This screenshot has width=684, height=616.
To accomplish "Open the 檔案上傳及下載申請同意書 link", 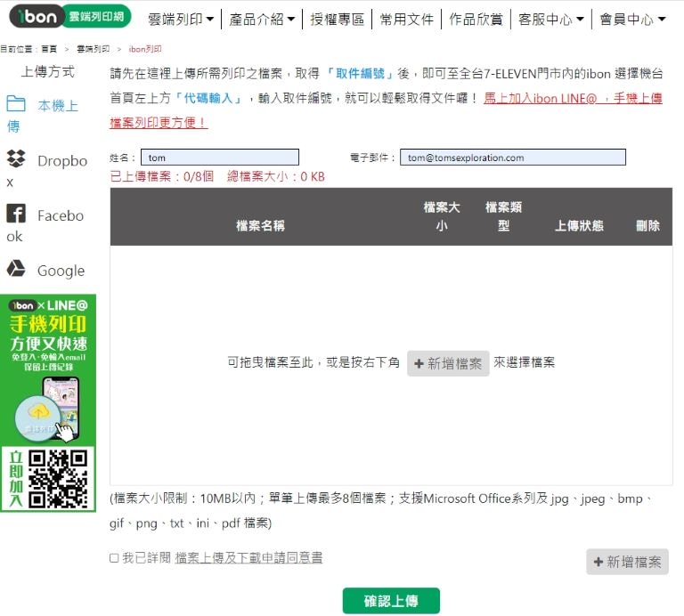I will tap(248, 557).
